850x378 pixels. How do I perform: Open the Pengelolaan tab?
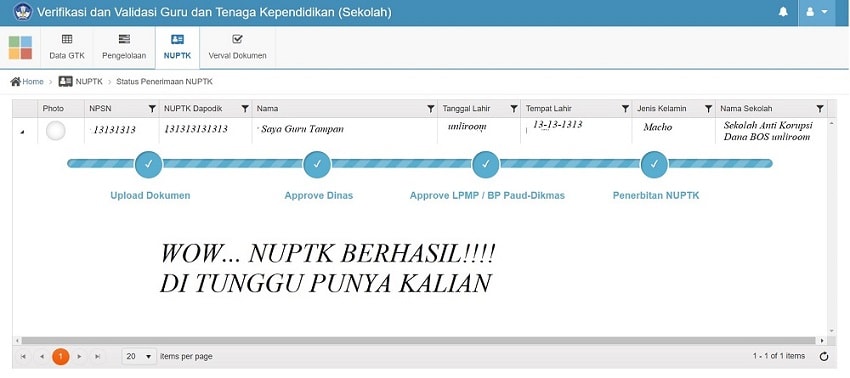(124, 48)
